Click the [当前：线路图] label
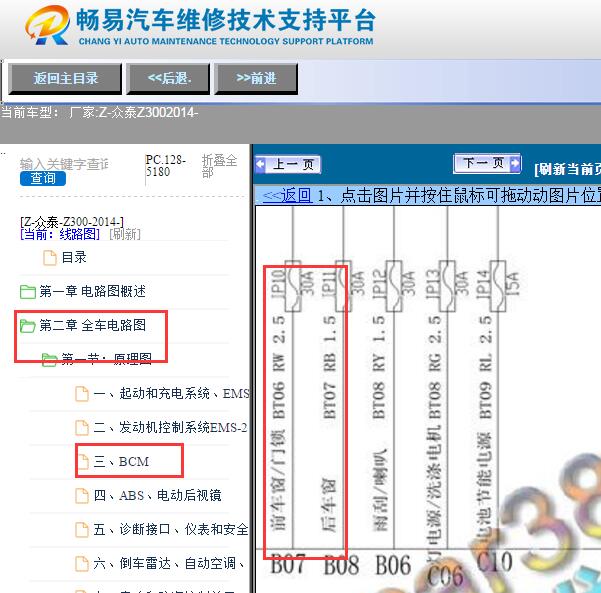601x593 pixels. 60,234
